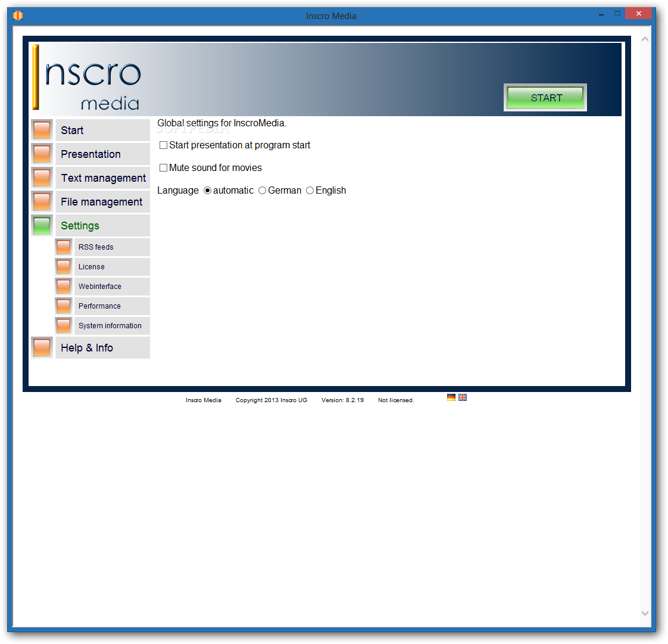Open File management section
Image resolution: width=668 pixels, height=644 pixels.
click(x=102, y=201)
